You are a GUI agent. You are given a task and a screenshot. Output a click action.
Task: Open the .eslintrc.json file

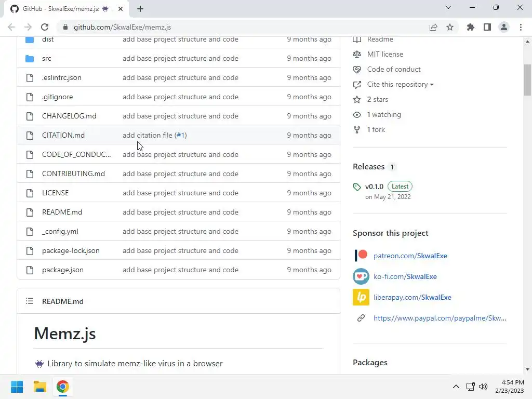(62, 78)
